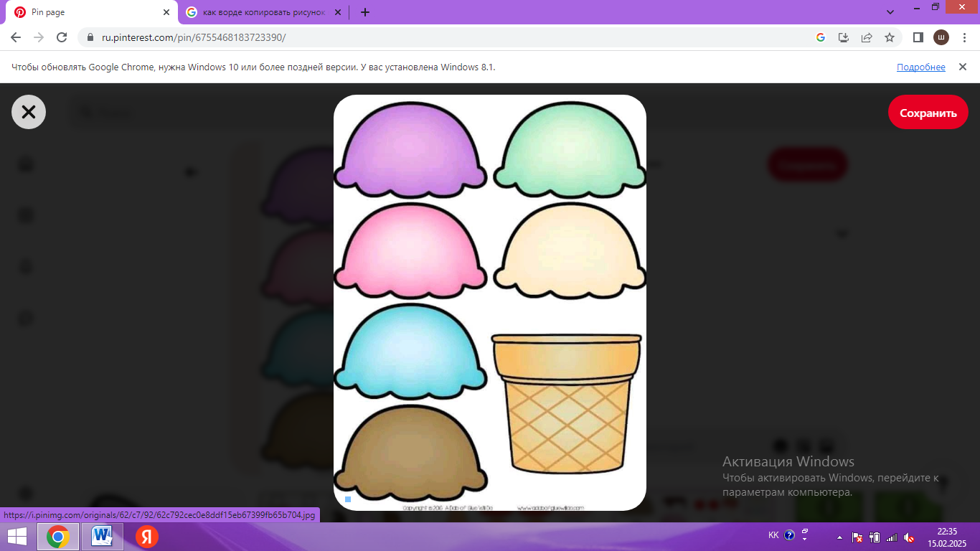Open Microsoft Word from the taskbar
The width and height of the screenshot is (980, 551).
click(103, 536)
